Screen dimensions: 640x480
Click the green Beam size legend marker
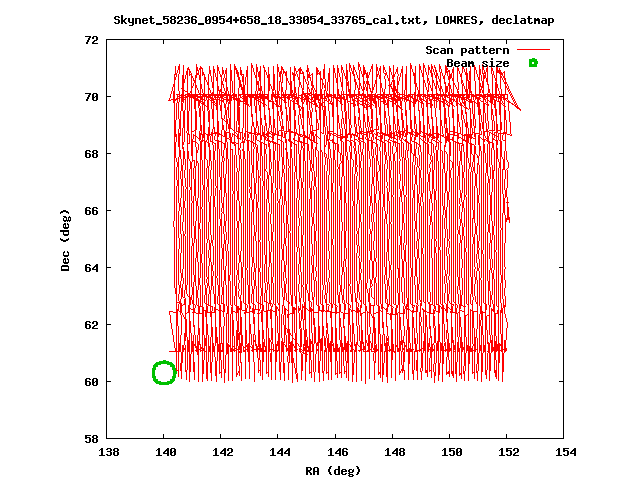(533, 63)
